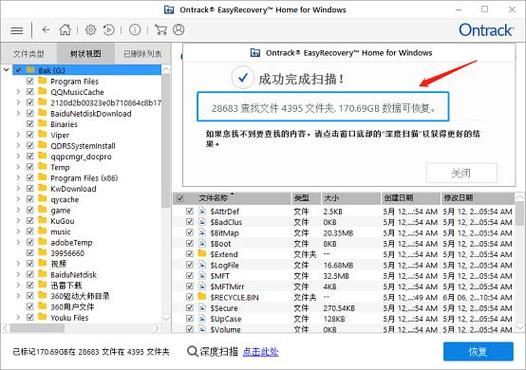The width and height of the screenshot is (526, 370).
Task: Open settings gear icon in toolbar
Action: click(91, 30)
